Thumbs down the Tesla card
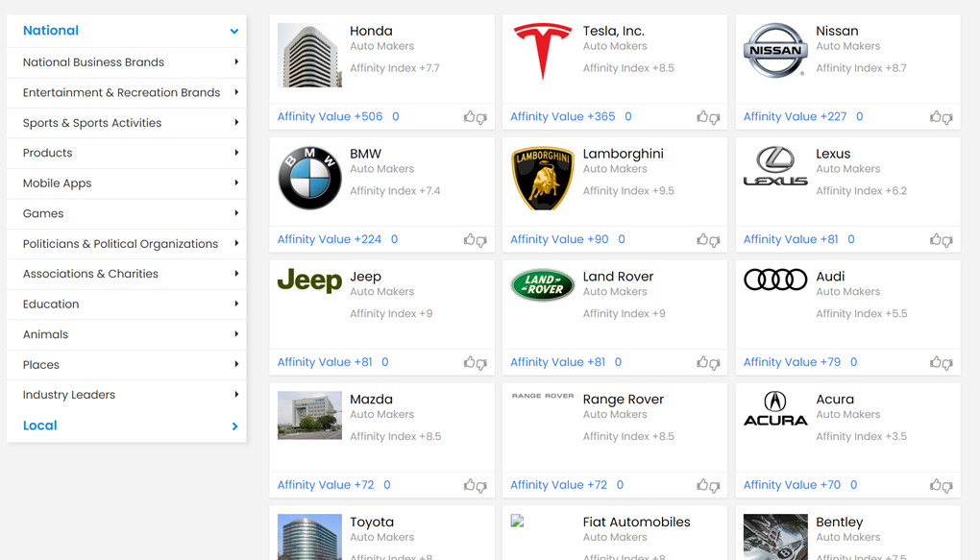980x560 pixels. tap(715, 118)
